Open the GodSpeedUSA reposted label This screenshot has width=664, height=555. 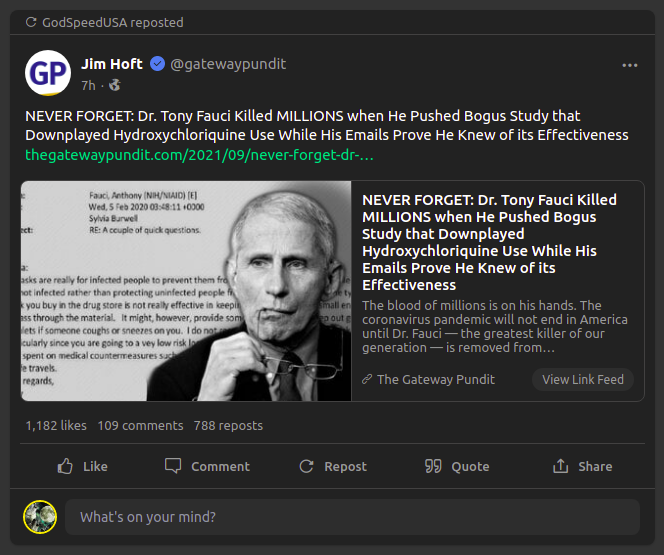113,22
